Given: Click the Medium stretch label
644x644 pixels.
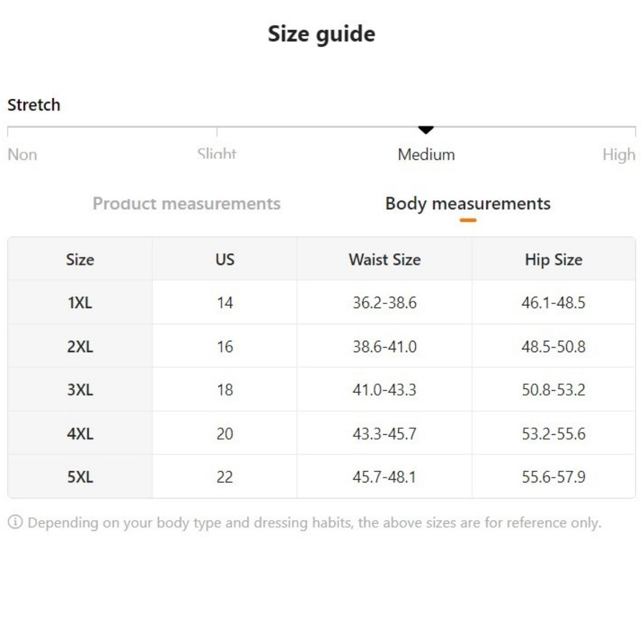Looking at the screenshot, I should pyautogui.click(x=426, y=155).
